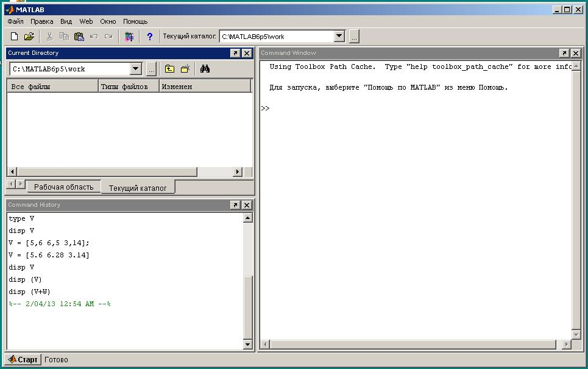
Task: Click the Redo arrow icon
Action: point(108,37)
